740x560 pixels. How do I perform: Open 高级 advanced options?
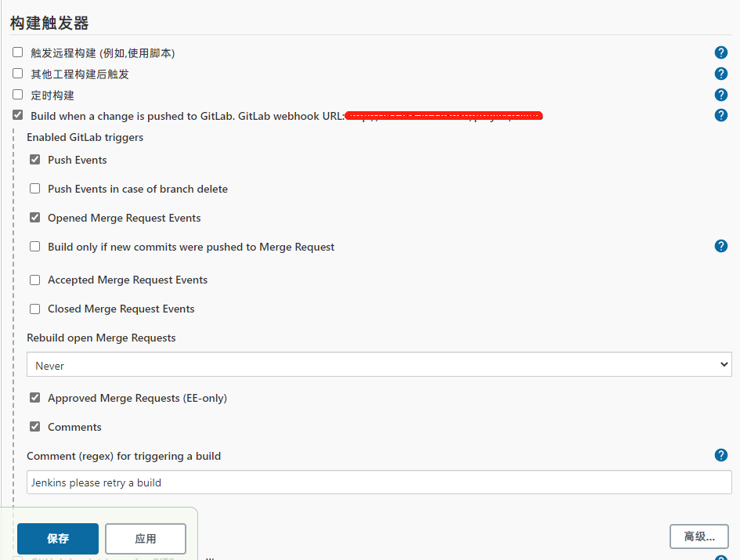699,537
